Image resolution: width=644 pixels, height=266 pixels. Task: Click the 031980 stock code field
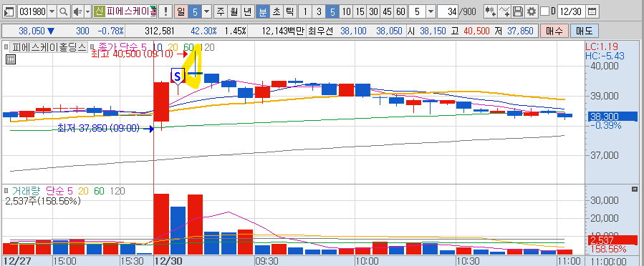[x=32, y=11]
